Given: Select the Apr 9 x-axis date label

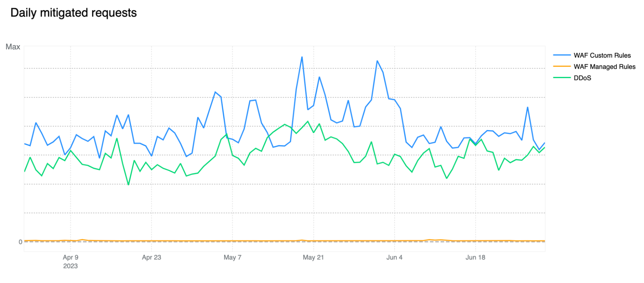Looking at the screenshot, I should [x=71, y=258].
